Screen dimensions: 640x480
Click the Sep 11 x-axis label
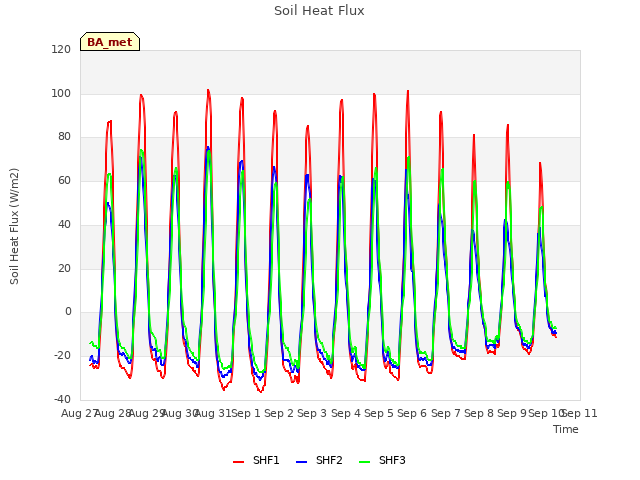click(x=580, y=413)
